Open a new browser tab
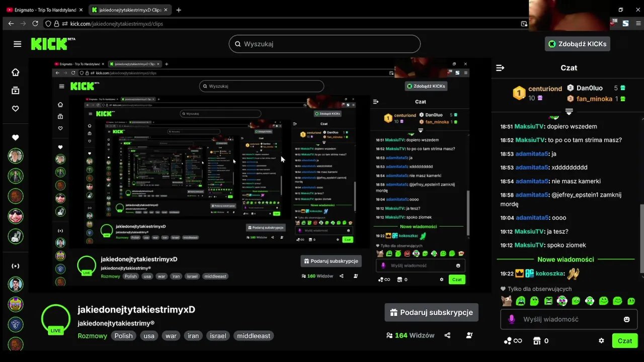This screenshot has width=644, height=362. click(179, 10)
